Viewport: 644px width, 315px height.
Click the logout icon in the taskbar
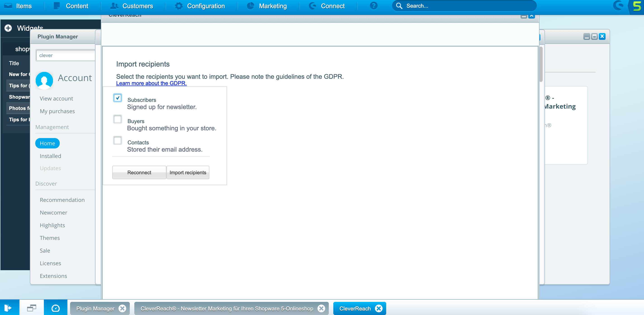[x=8, y=308]
